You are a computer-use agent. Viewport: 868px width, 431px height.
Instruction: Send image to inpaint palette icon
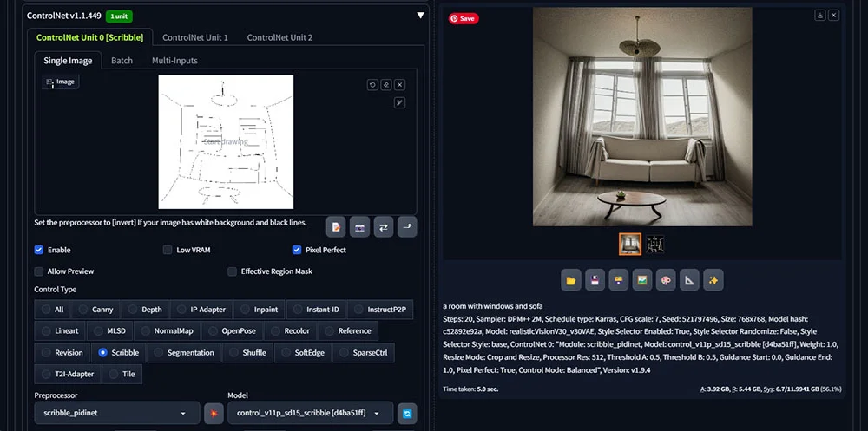click(666, 280)
